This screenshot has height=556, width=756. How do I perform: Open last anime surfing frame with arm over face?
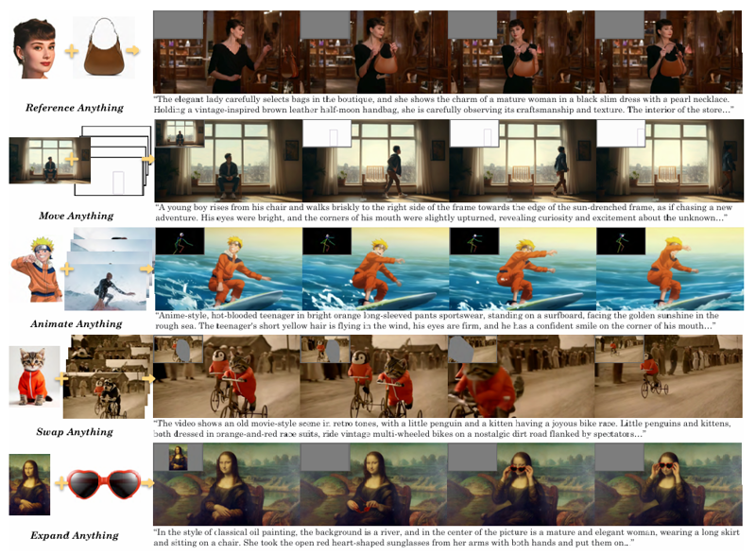point(670,269)
